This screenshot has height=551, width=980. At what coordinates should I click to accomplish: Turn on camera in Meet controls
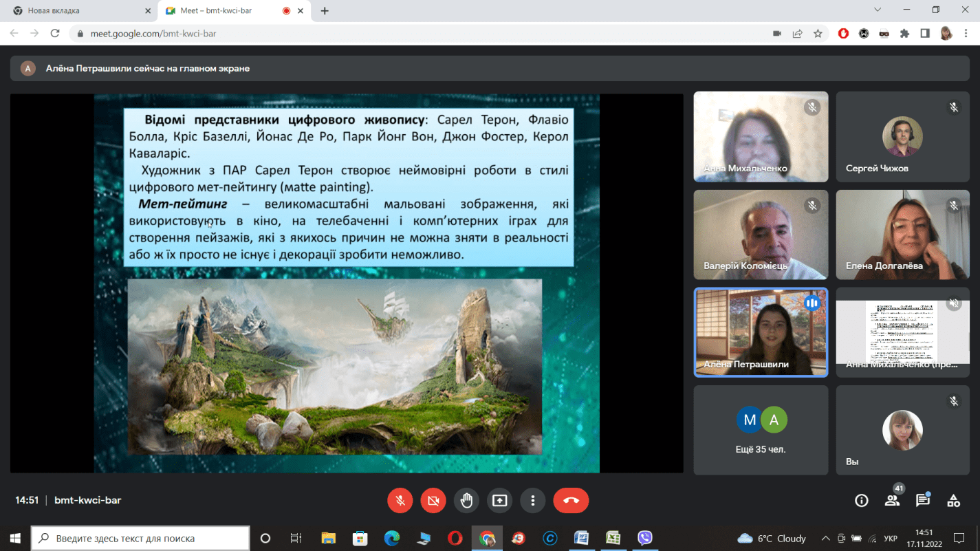[433, 501]
